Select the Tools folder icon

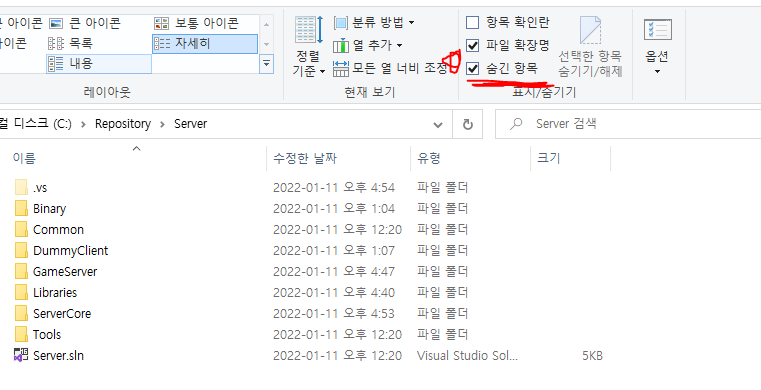21,335
